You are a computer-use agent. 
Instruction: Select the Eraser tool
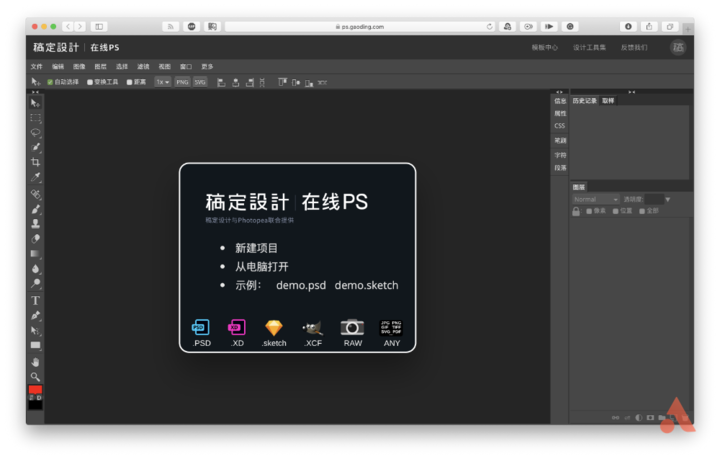click(x=35, y=239)
